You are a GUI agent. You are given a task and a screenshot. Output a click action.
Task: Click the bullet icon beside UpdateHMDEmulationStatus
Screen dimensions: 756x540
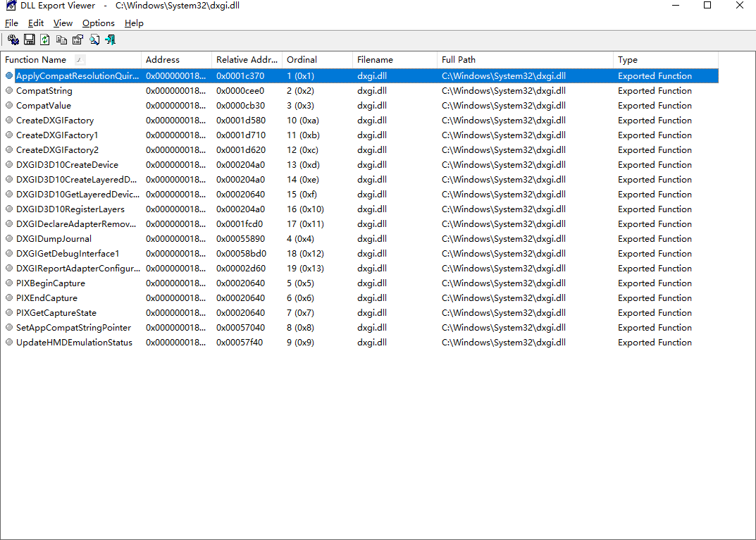pyautogui.click(x=9, y=342)
